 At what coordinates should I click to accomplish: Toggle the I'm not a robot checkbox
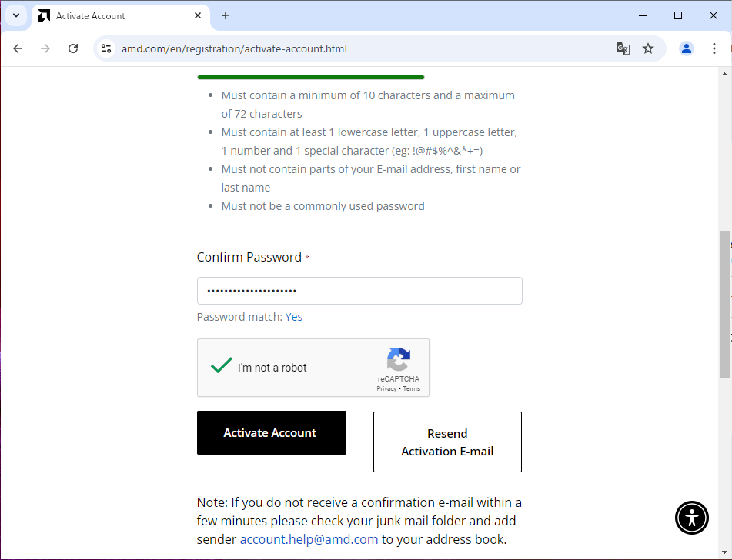(x=222, y=366)
